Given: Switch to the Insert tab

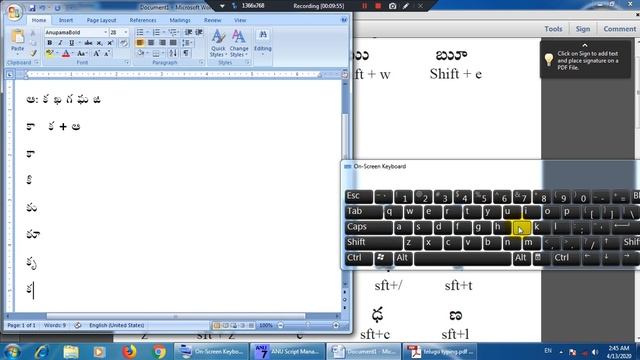Looking at the screenshot, I should coord(66,20).
